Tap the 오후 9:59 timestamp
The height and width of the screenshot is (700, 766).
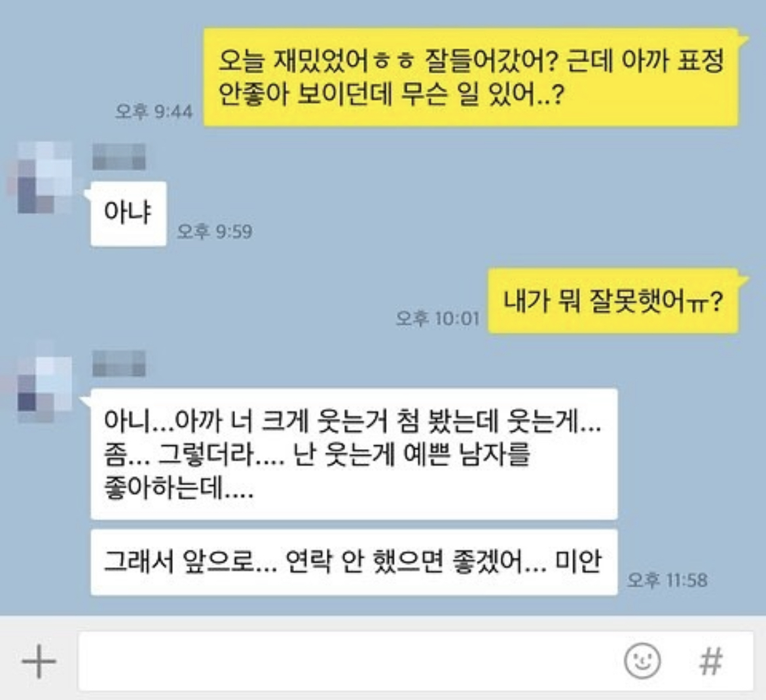tap(215, 231)
